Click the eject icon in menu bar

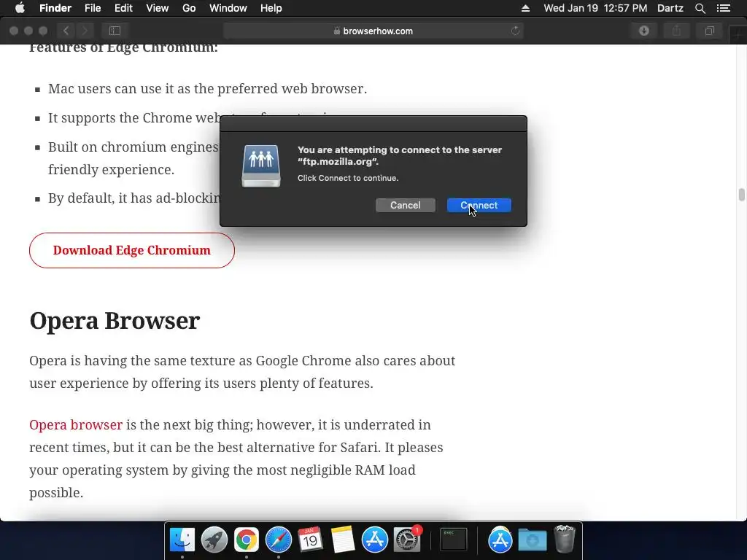click(x=525, y=8)
